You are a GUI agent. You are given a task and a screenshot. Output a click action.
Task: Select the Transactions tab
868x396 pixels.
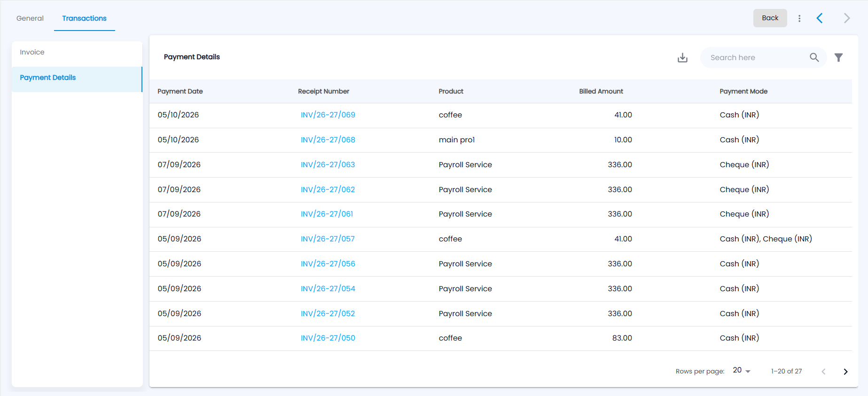click(85, 18)
